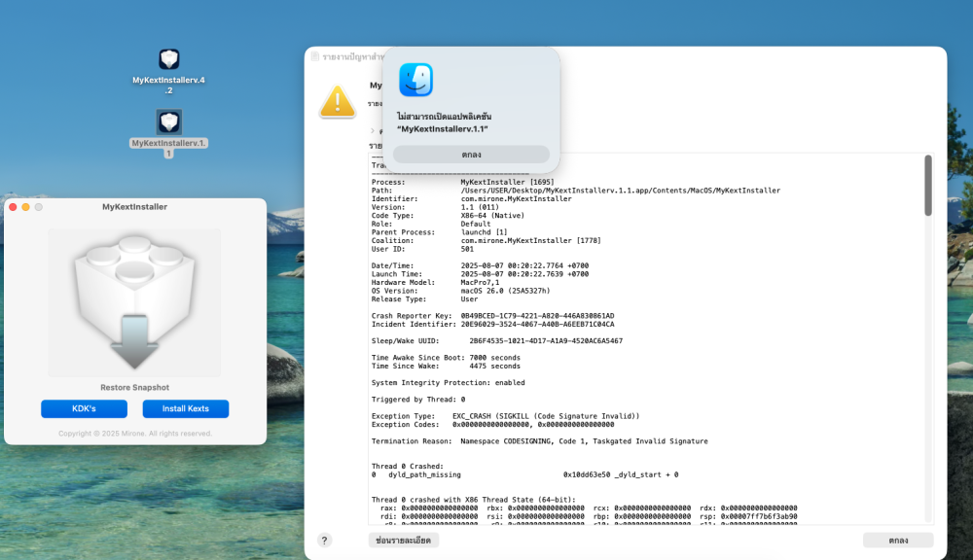The image size is (973, 560).
Task: Click ซ่อนรายละเอียด to hide details
Action: [x=404, y=541]
